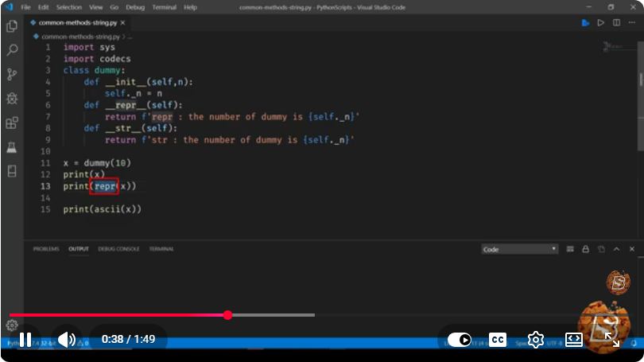Click the editor vertical scrollbar
The image size is (644, 362).
pyautogui.click(x=641, y=95)
